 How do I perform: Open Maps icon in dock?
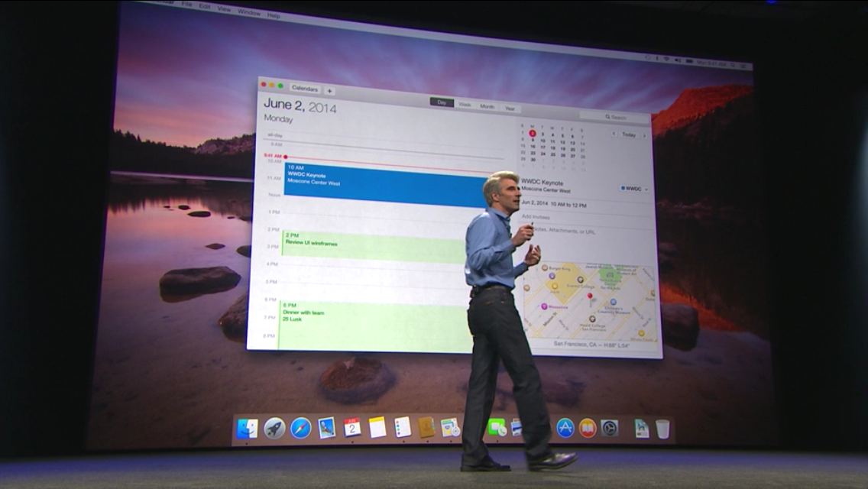point(450,428)
